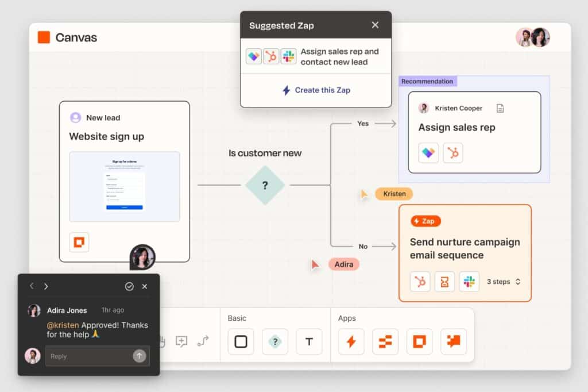Select the rectangle shape tool

point(240,341)
